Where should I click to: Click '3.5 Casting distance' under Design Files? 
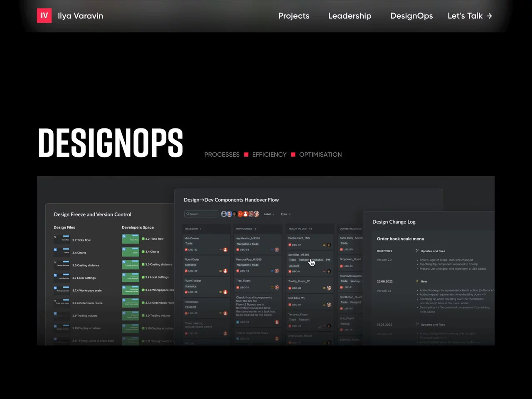point(86,265)
